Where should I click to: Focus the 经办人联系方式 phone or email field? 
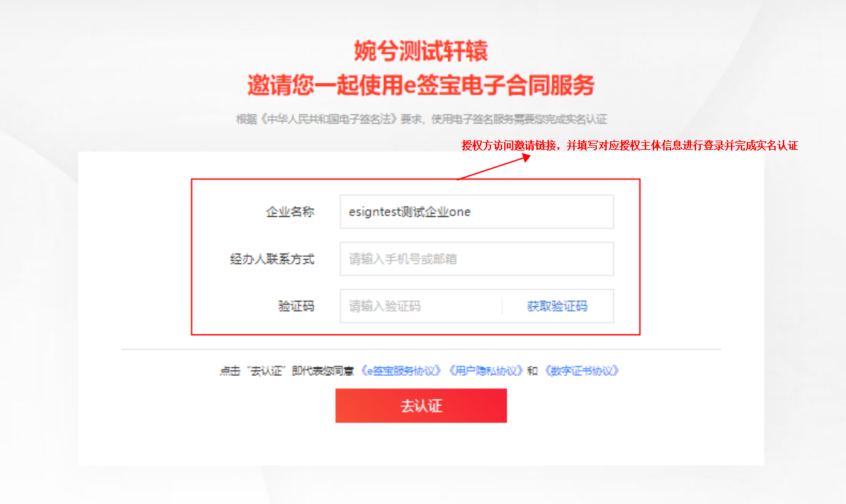coord(477,259)
